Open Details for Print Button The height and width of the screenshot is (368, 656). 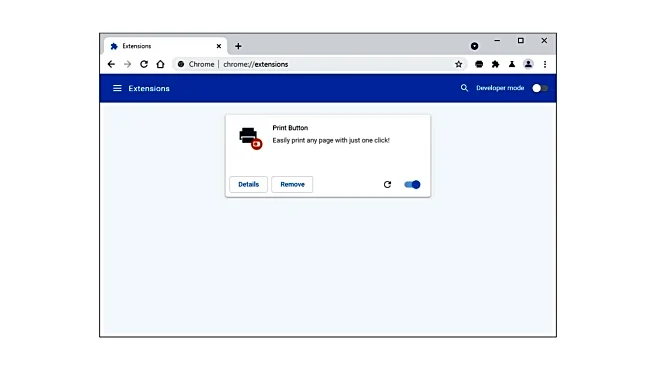pyautogui.click(x=249, y=184)
